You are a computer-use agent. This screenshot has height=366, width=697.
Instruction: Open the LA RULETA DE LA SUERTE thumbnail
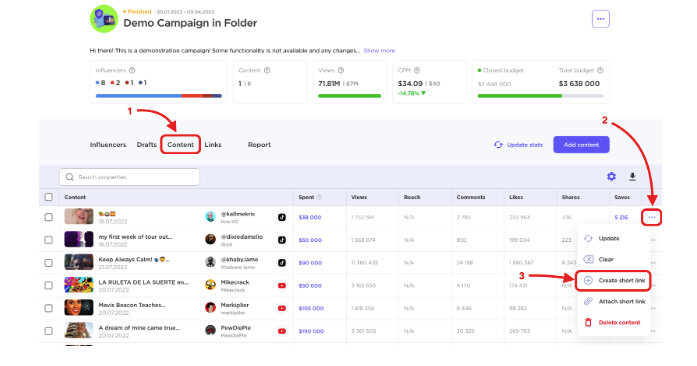[x=79, y=286]
